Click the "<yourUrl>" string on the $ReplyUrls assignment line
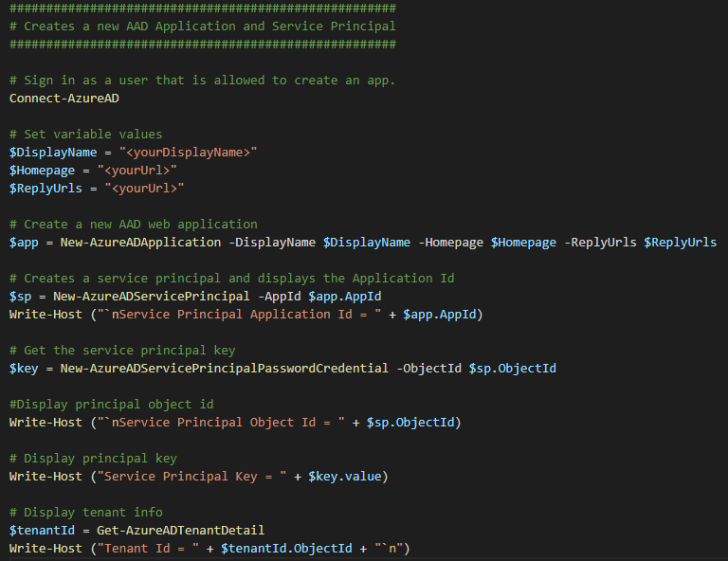Image resolution: width=728 pixels, height=561 pixels. click(x=144, y=189)
